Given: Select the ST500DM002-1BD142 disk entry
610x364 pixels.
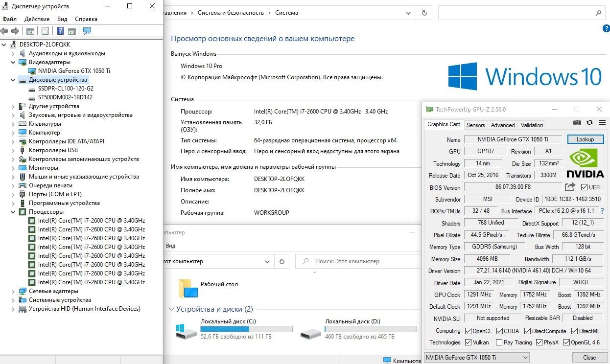Looking at the screenshot, I should pos(65,97).
